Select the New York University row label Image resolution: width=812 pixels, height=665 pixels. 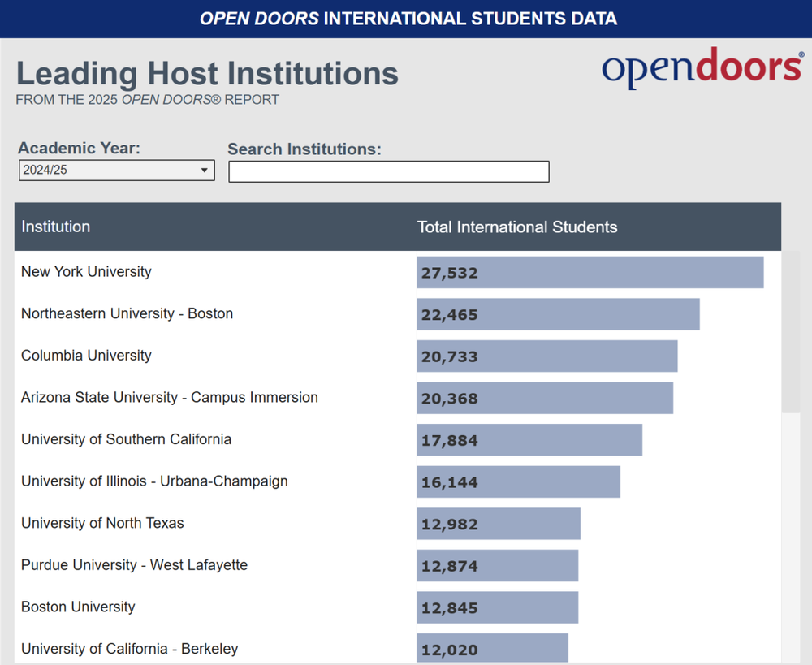86,272
